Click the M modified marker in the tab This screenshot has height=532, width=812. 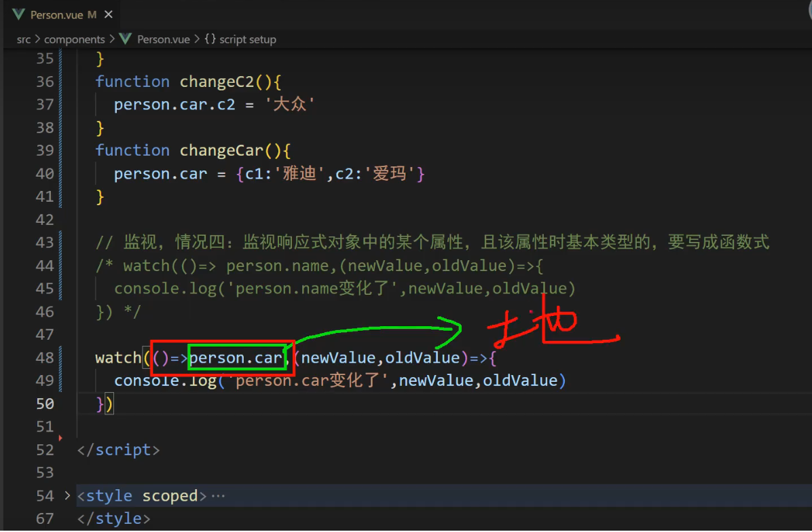(x=92, y=15)
